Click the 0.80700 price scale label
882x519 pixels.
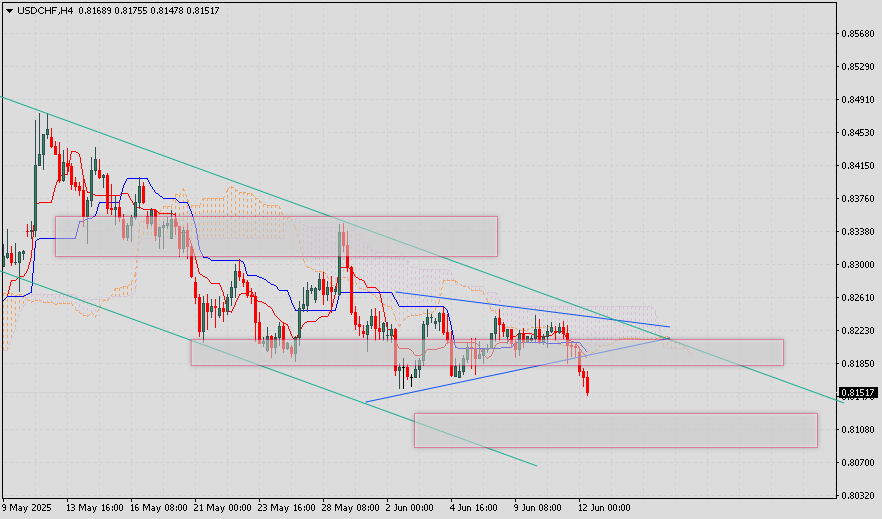[858, 463]
